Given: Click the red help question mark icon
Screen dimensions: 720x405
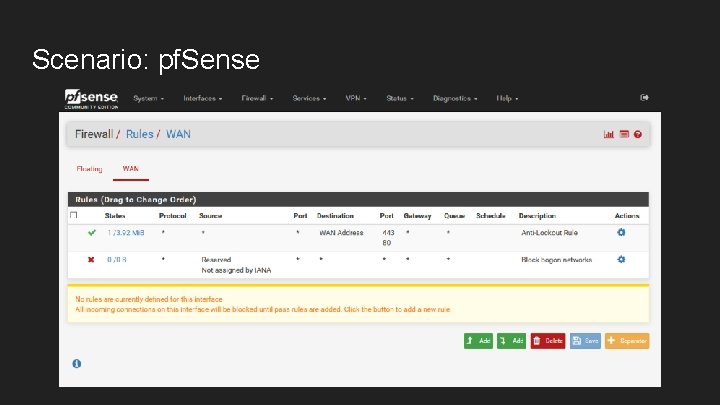Looking at the screenshot, I should (x=638, y=134).
